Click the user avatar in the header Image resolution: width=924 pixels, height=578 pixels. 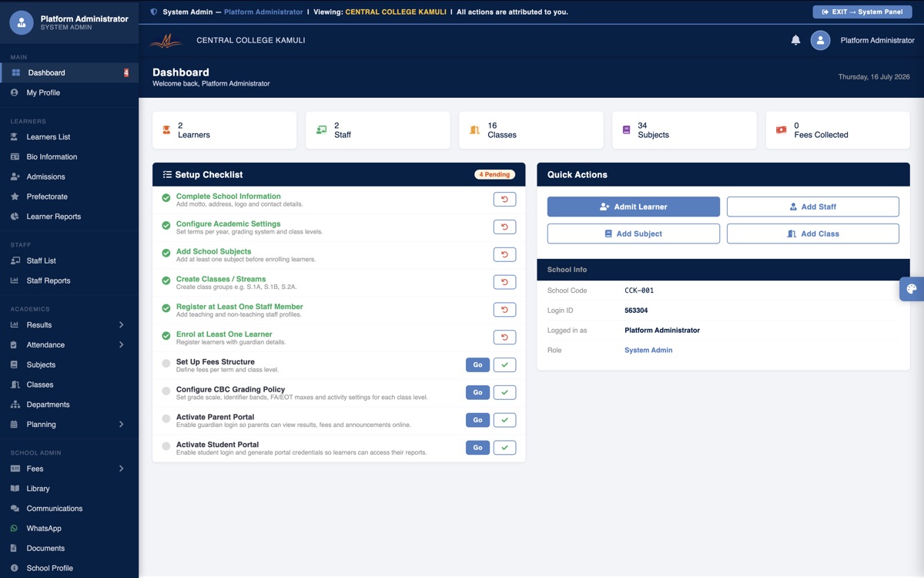[820, 40]
